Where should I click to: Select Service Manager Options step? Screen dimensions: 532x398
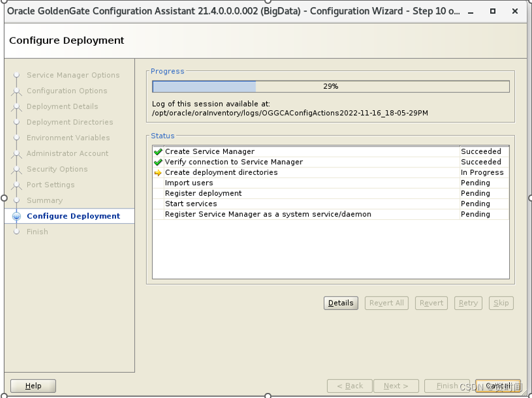73,75
